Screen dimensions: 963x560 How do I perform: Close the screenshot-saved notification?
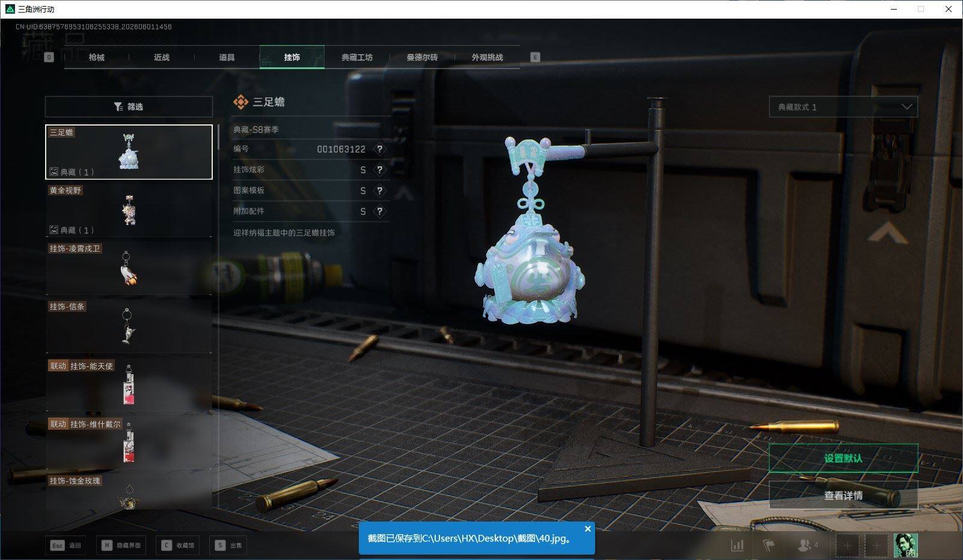click(x=588, y=529)
